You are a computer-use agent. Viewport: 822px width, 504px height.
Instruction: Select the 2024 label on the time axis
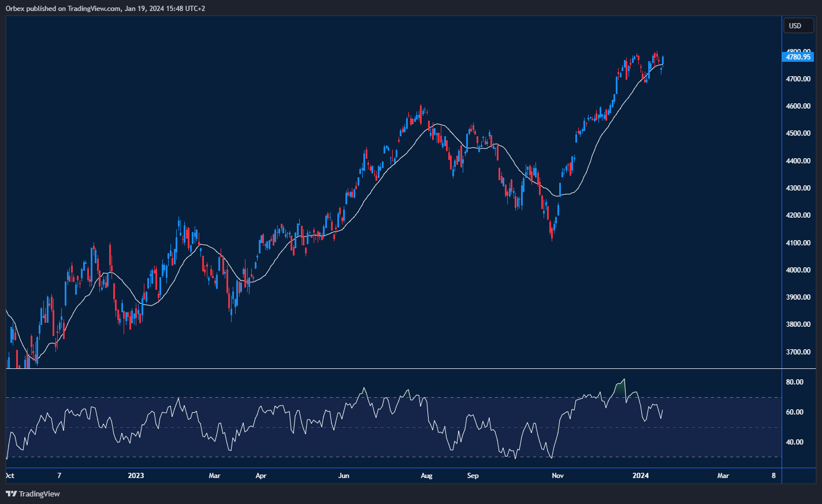[x=640, y=476]
